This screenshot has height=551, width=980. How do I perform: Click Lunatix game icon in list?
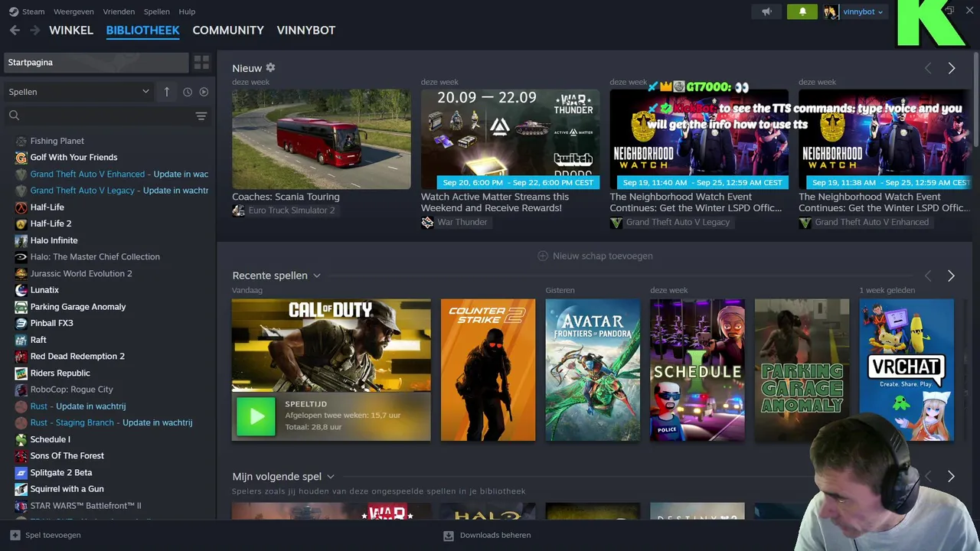tap(21, 290)
